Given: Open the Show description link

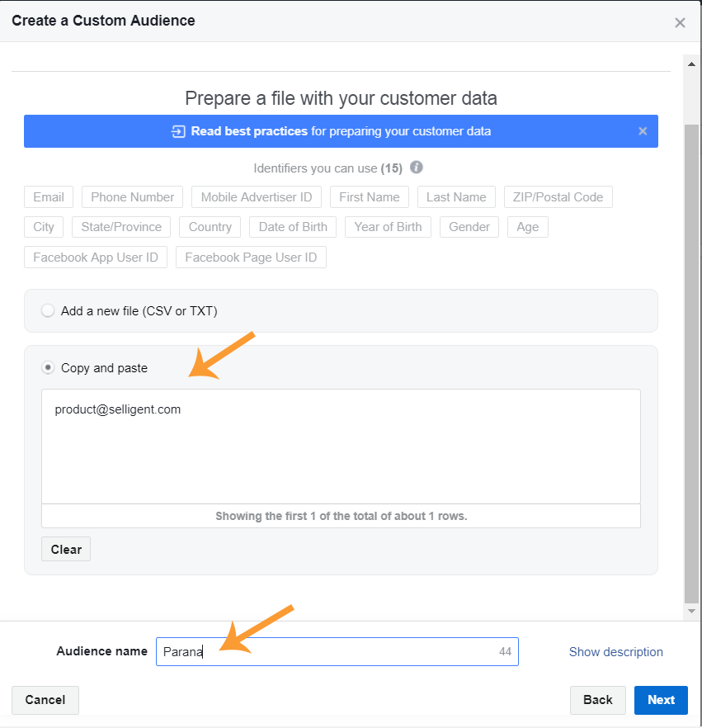Looking at the screenshot, I should [615, 652].
